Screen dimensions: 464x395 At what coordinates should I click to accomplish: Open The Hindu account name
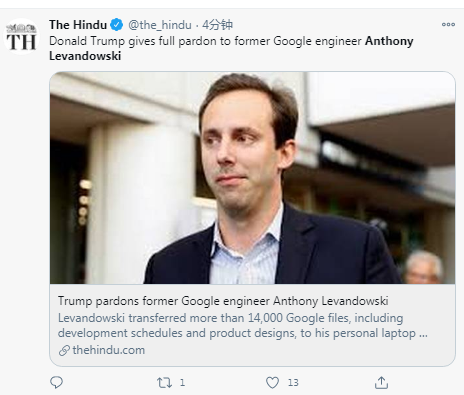coord(78,25)
